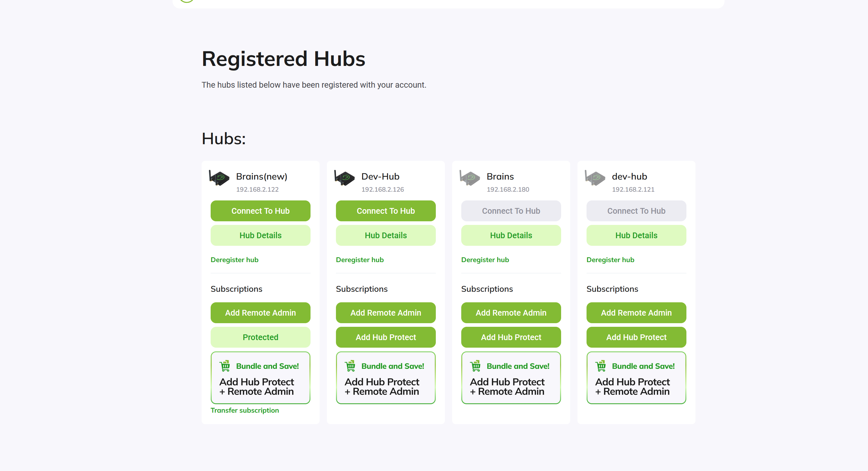
Task: Click the Transfer subscription link
Action: point(245,410)
